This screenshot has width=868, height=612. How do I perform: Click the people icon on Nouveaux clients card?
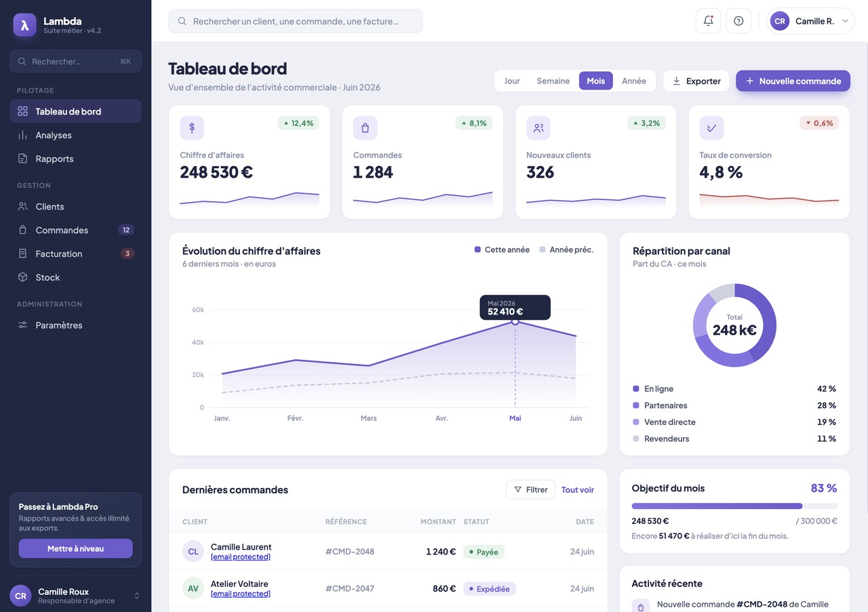coord(538,127)
